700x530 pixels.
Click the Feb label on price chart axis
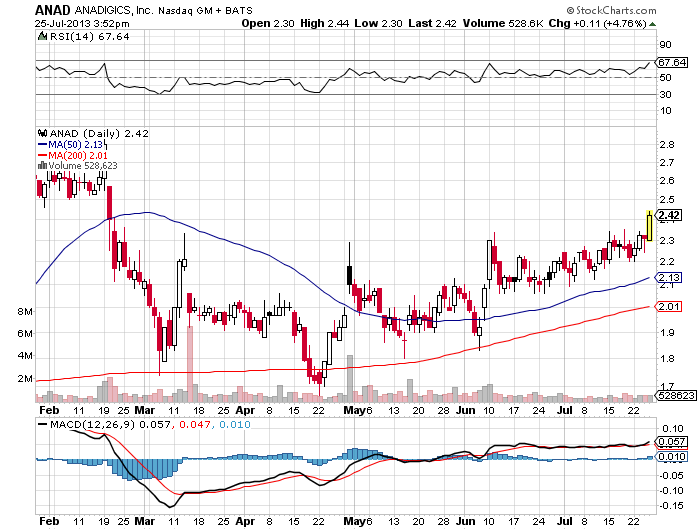[x=49, y=410]
